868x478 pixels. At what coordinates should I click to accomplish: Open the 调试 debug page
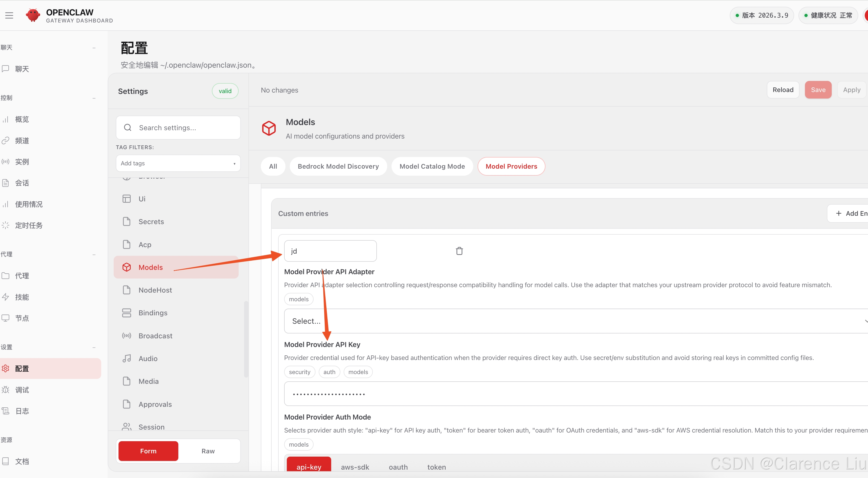pos(22,390)
